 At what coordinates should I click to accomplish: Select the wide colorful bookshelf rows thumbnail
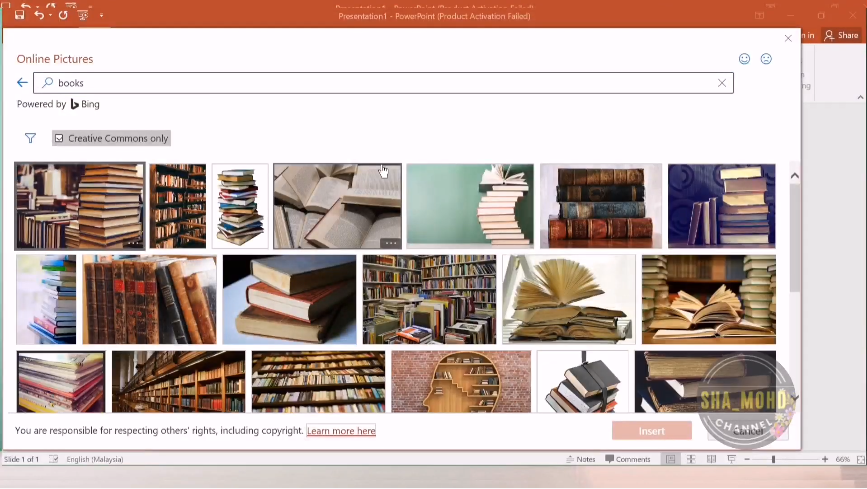tap(318, 382)
